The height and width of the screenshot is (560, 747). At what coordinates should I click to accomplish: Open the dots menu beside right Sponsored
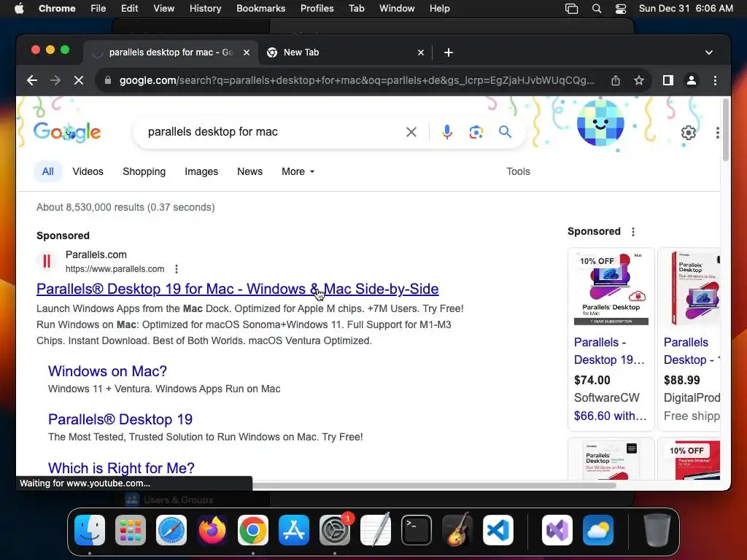click(633, 232)
